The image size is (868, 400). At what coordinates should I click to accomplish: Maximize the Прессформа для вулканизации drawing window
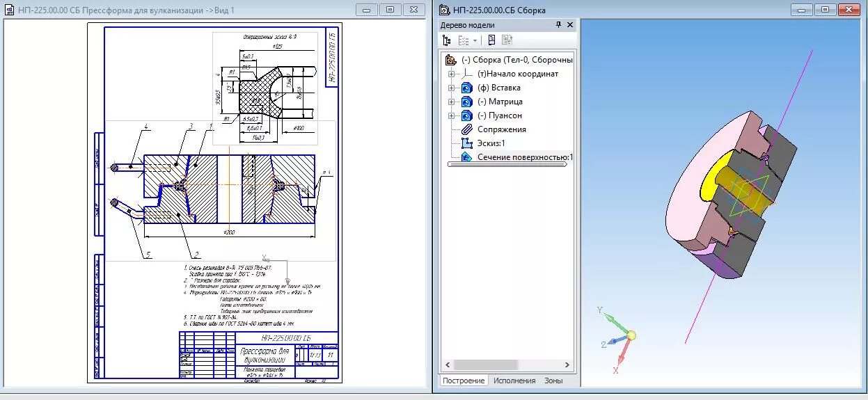pyautogui.click(x=390, y=10)
